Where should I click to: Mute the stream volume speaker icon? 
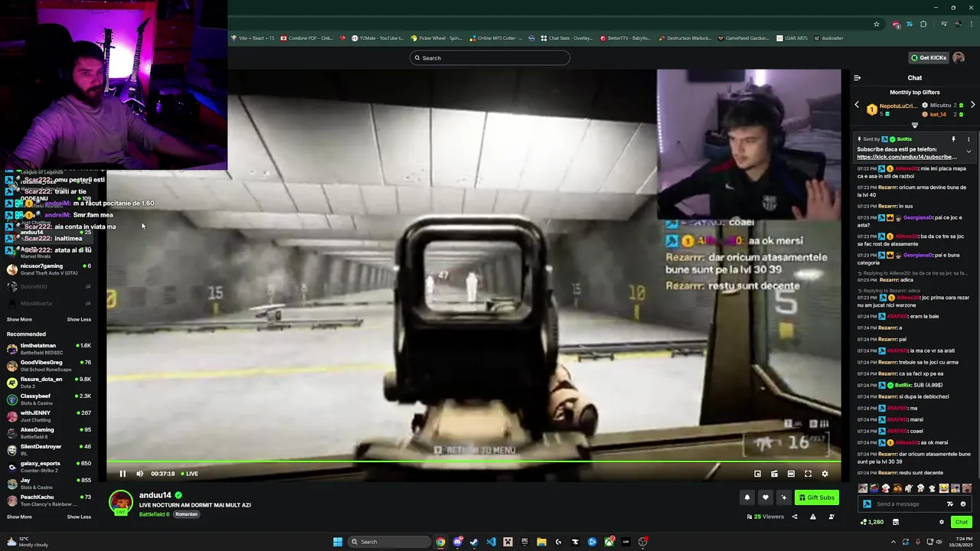139,474
